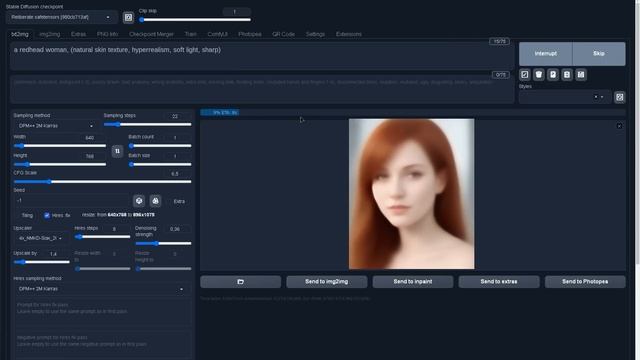Switch to the ComfyUI tab

(x=217, y=34)
